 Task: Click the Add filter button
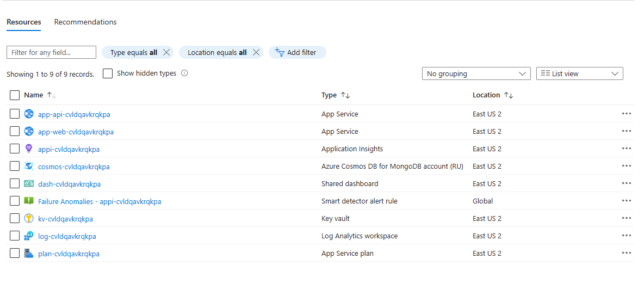pos(297,52)
